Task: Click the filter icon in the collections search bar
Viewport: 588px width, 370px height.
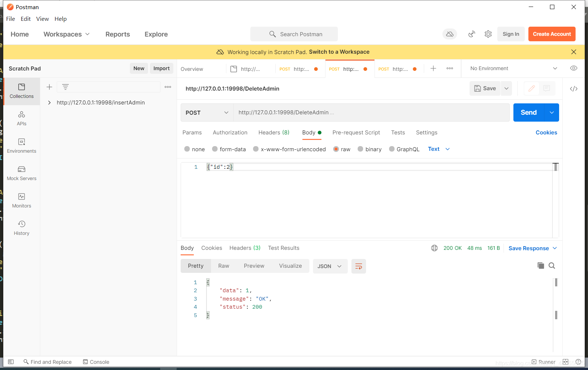Action: coord(65,87)
